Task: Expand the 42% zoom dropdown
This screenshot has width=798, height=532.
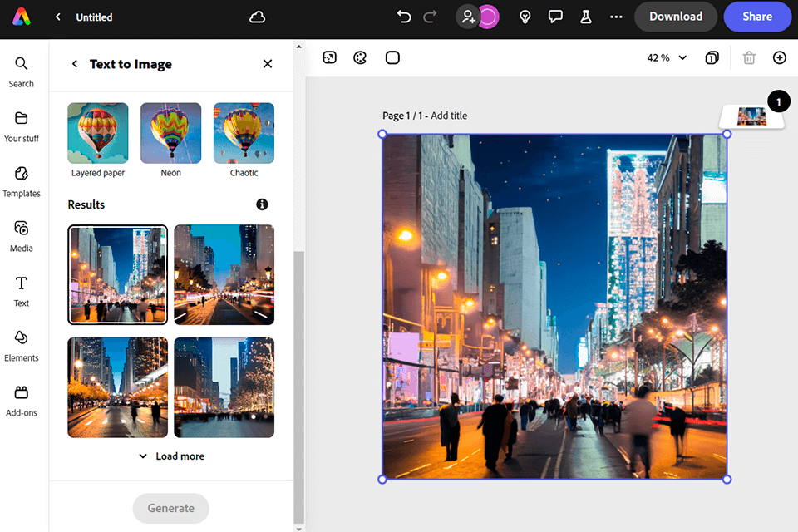Action: click(667, 57)
